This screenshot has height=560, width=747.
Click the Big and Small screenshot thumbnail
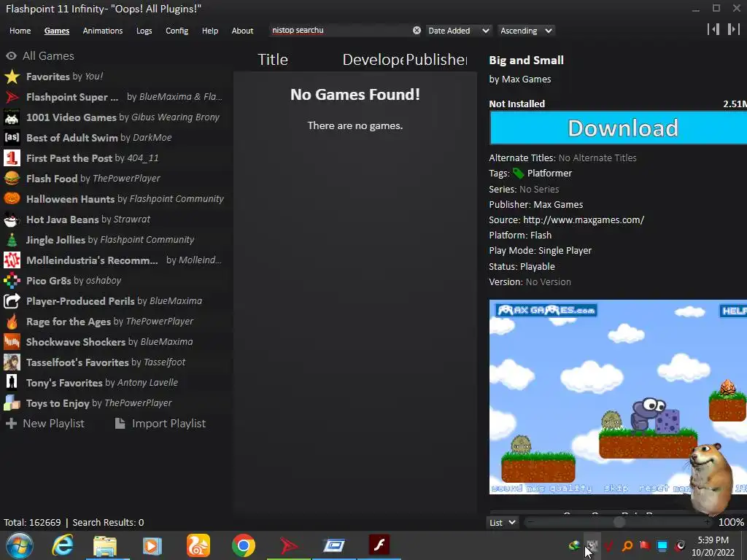click(x=618, y=397)
